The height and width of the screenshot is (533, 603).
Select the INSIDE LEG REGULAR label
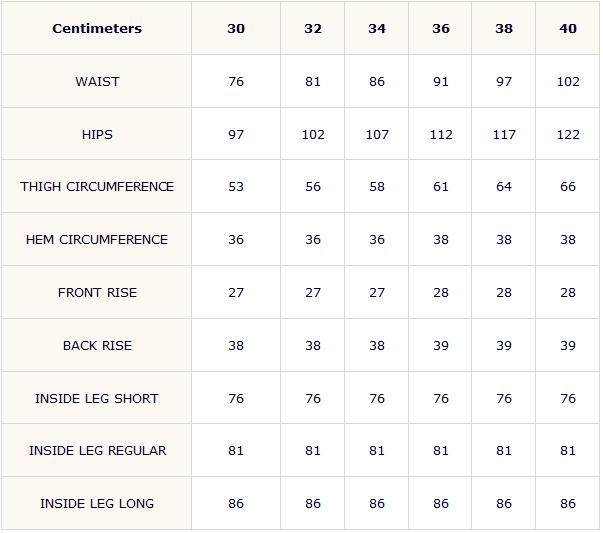coord(97,450)
